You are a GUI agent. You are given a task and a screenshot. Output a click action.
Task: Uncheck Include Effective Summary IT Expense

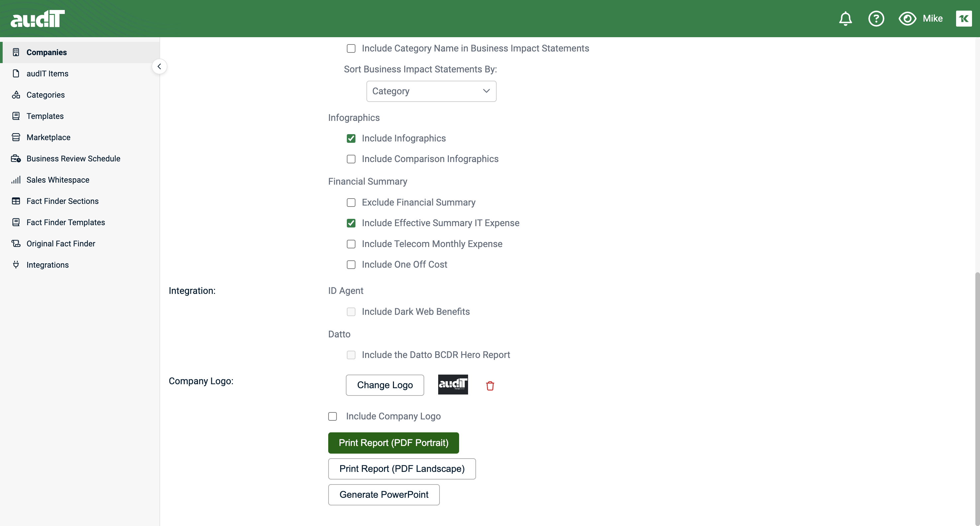tap(351, 223)
